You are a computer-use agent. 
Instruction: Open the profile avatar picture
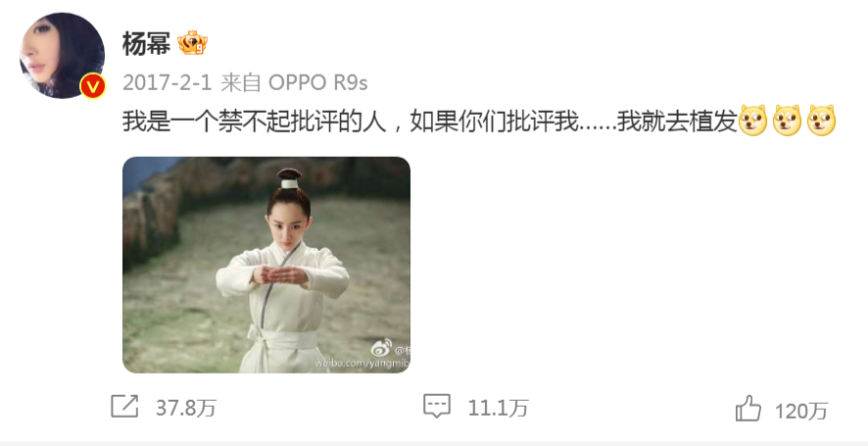coord(62,56)
